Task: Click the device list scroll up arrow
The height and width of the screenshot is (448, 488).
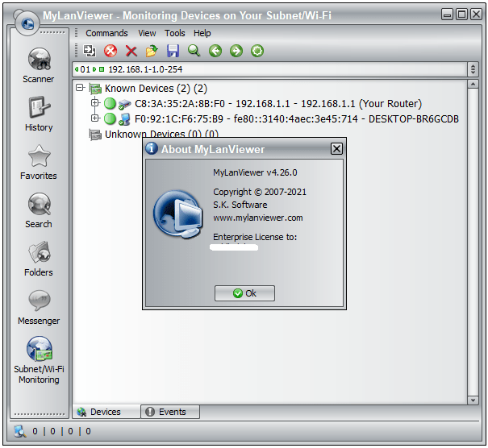Action: [473, 85]
